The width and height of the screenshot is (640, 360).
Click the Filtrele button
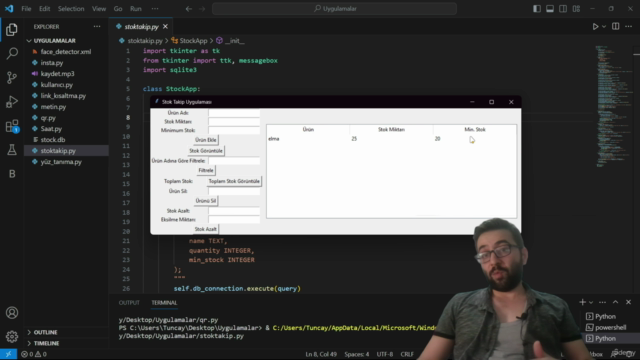tap(206, 170)
